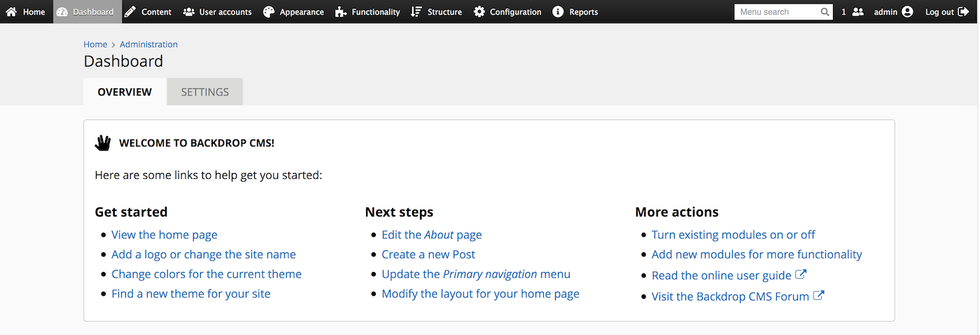Viewport: 980px width, 335px height.
Task: Click external link icon beside Backdrop CMS Forum
Action: point(818,295)
